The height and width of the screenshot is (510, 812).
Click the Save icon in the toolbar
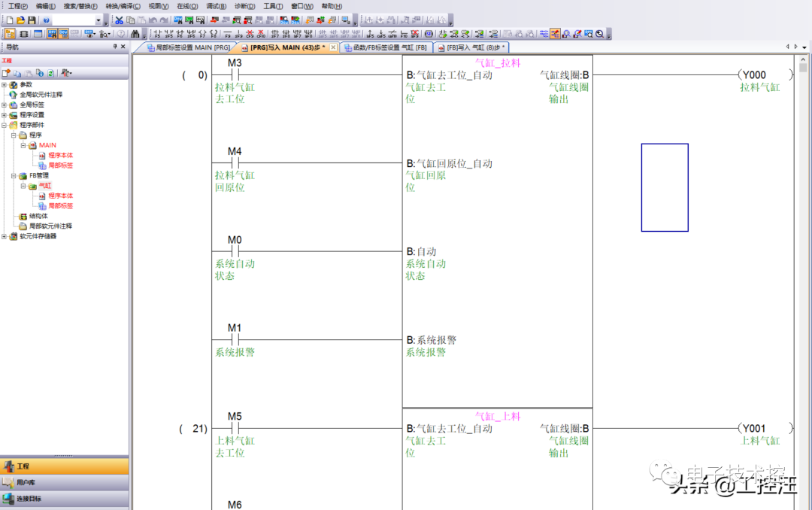tap(32, 20)
